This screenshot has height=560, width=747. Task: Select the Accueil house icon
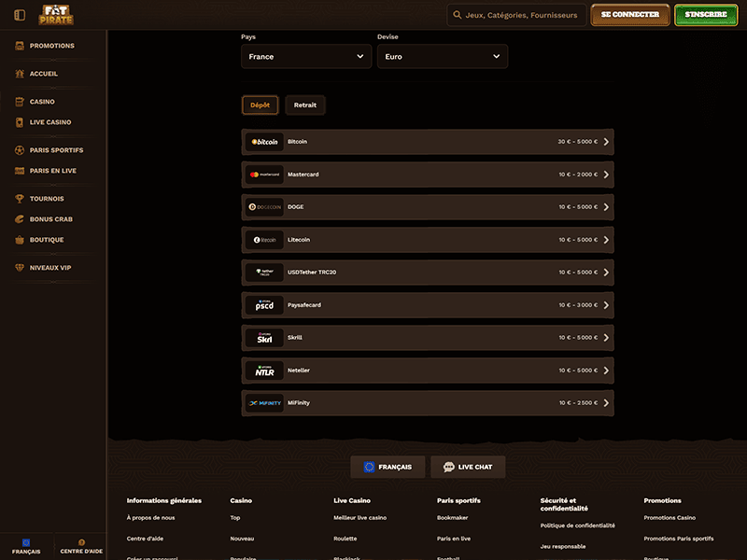(x=20, y=74)
